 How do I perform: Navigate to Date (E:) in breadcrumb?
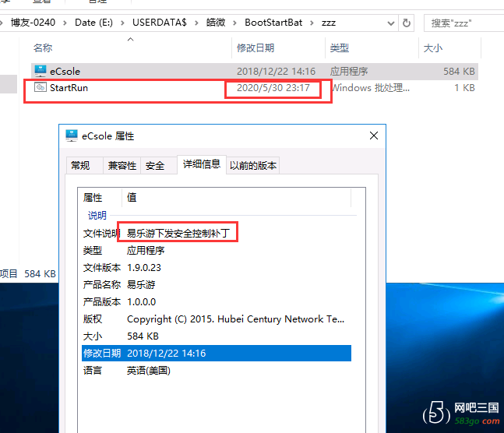pos(95,23)
